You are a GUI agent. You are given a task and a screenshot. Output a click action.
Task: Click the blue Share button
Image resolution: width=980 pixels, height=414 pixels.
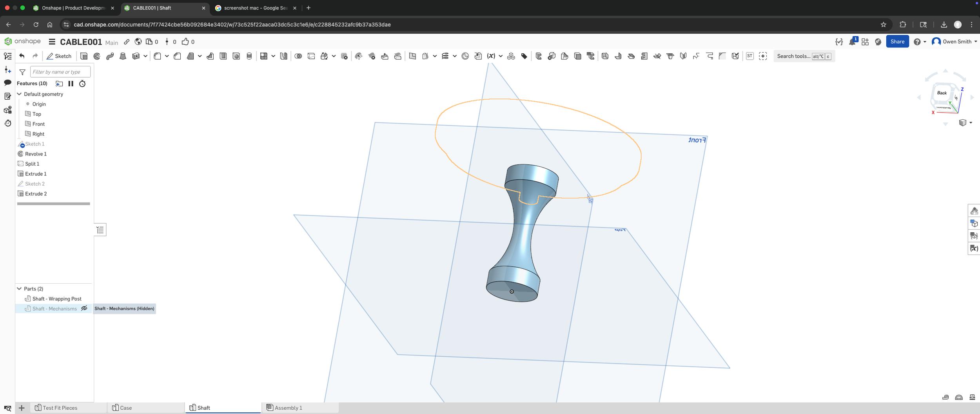pyautogui.click(x=897, y=42)
